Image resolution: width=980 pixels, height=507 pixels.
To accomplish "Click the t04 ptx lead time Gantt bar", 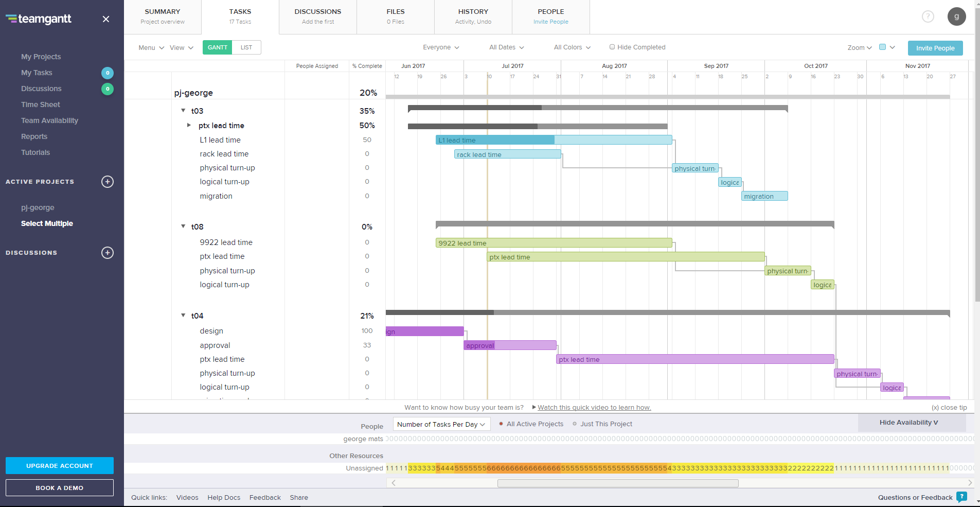I will click(x=695, y=359).
